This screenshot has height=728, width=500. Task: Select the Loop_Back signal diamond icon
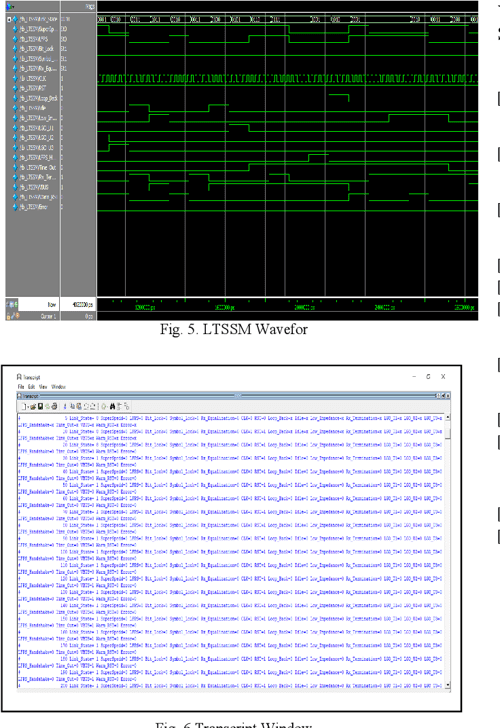click(x=15, y=98)
